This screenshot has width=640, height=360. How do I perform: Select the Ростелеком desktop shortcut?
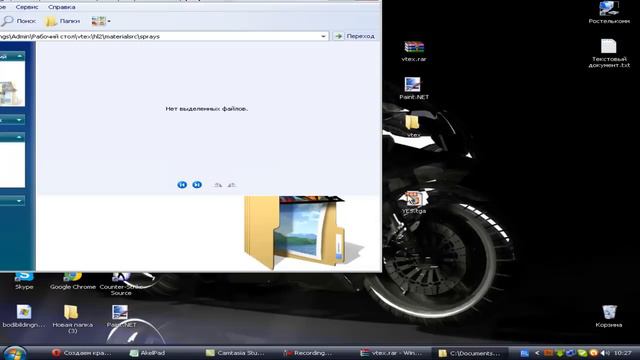click(x=609, y=13)
